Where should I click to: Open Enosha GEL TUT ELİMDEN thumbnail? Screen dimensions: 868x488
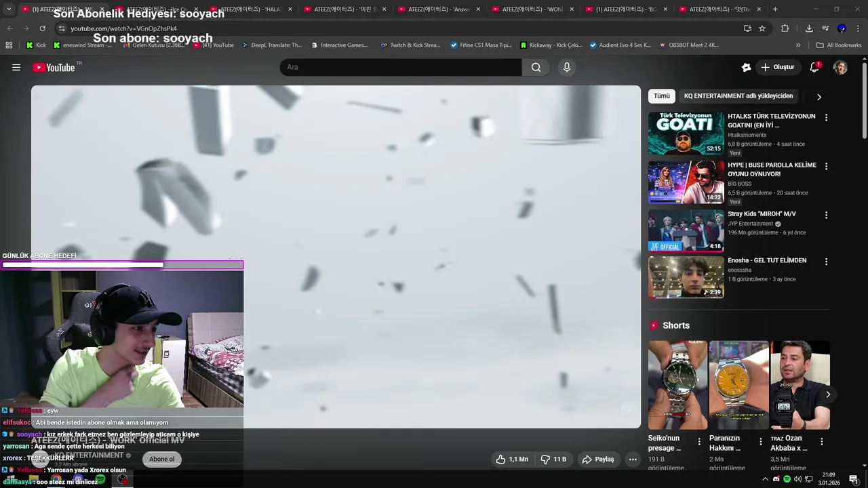[x=686, y=277]
